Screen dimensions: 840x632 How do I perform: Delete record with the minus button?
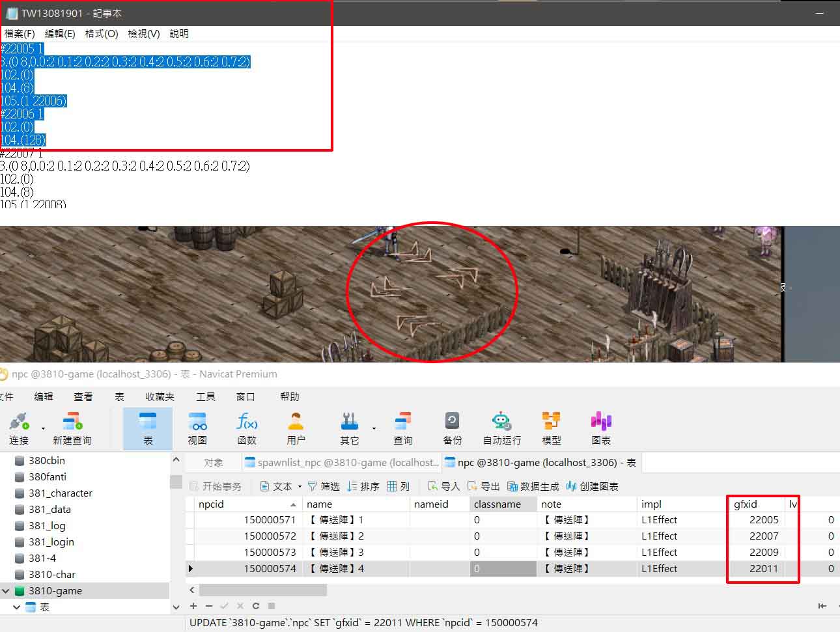click(209, 606)
